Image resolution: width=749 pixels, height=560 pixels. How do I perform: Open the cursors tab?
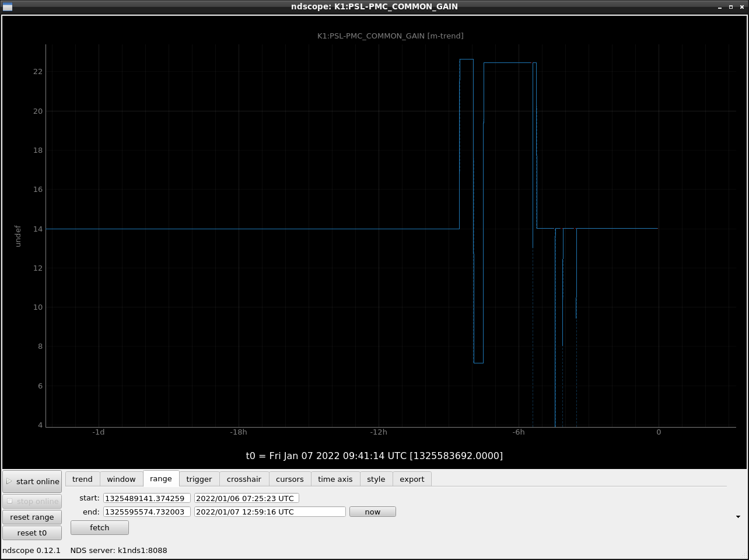point(290,479)
